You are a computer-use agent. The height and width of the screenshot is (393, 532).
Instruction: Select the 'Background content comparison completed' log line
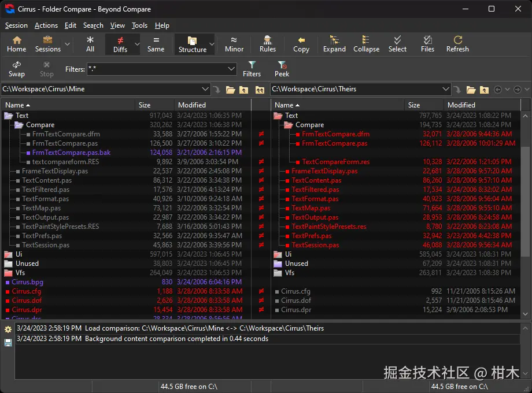tap(268, 339)
